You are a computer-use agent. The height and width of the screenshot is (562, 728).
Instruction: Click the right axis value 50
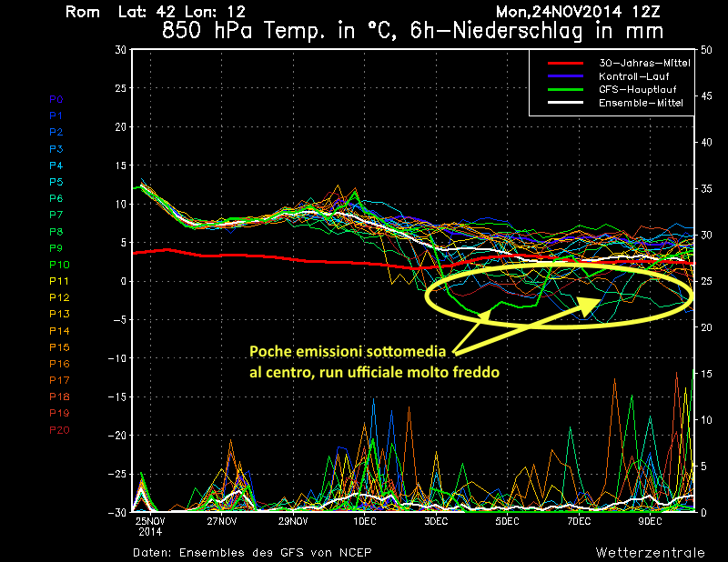click(x=706, y=50)
